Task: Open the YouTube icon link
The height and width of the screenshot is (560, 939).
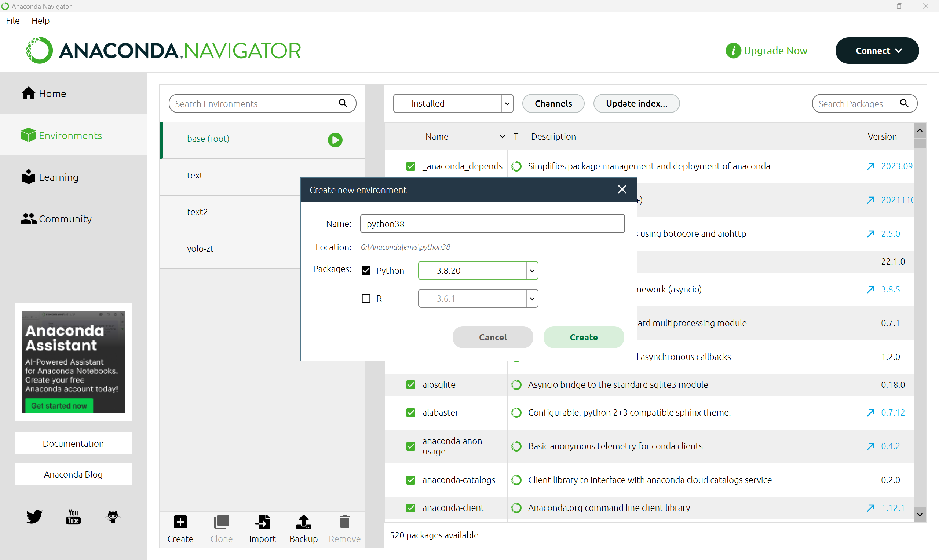Action: [x=73, y=517]
